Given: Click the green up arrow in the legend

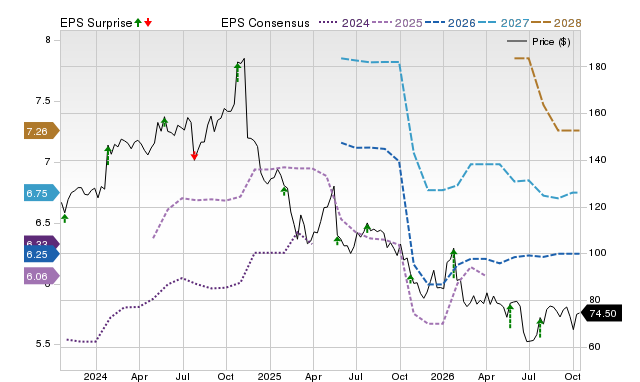Looking at the screenshot, I should click(138, 22).
